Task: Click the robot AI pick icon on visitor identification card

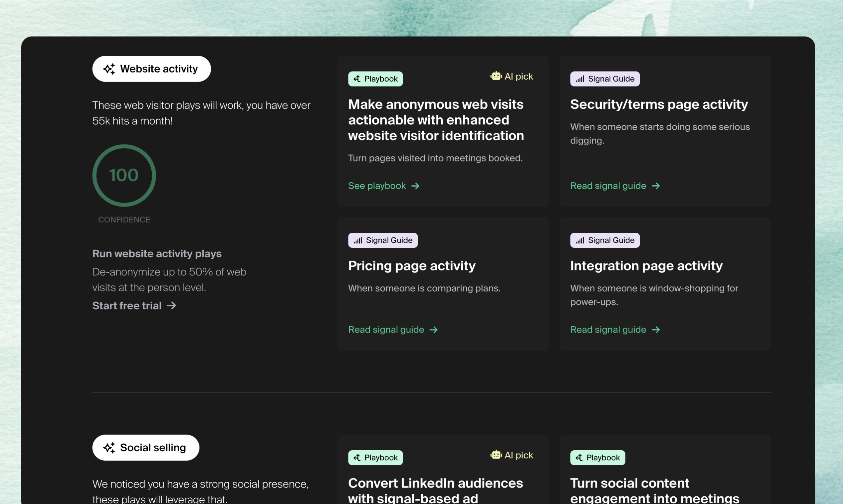Action: pyautogui.click(x=496, y=76)
